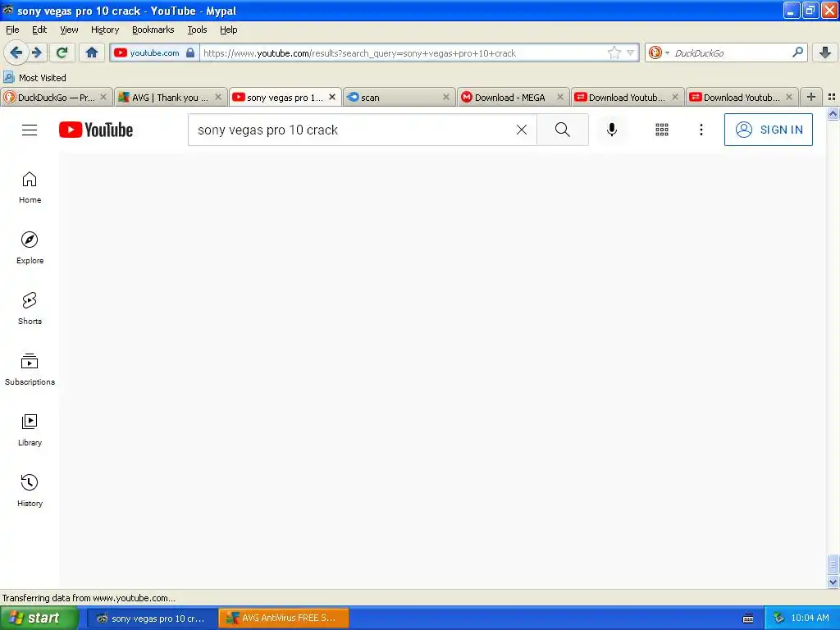
Task: Open the View menu
Action: pyautogui.click(x=69, y=30)
